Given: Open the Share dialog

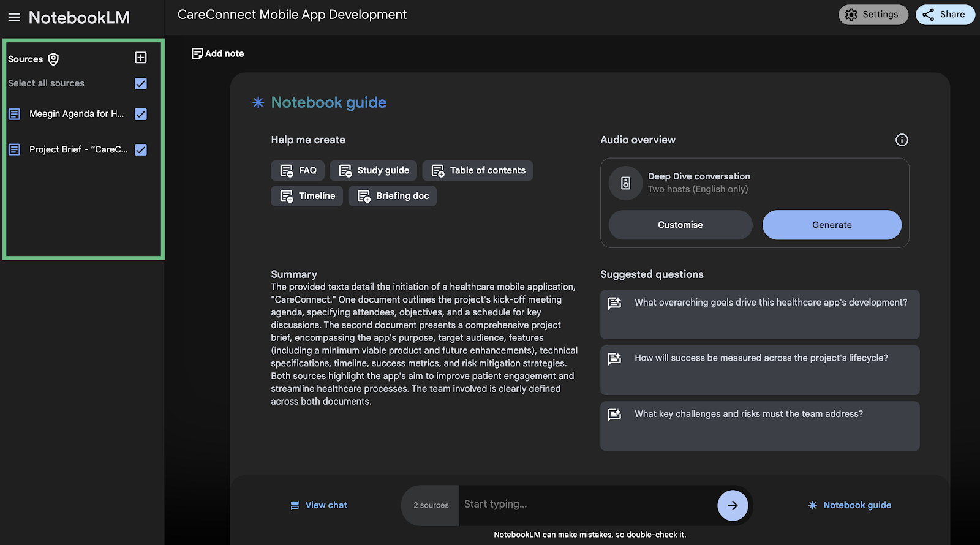Looking at the screenshot, I should (944, 15).
